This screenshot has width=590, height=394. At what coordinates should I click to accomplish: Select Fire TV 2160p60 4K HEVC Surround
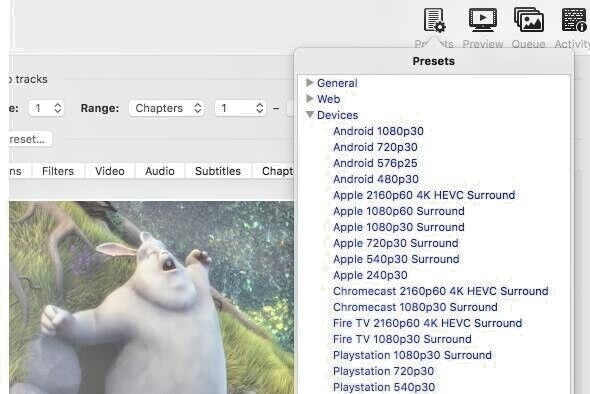click(x=427, y=323)
